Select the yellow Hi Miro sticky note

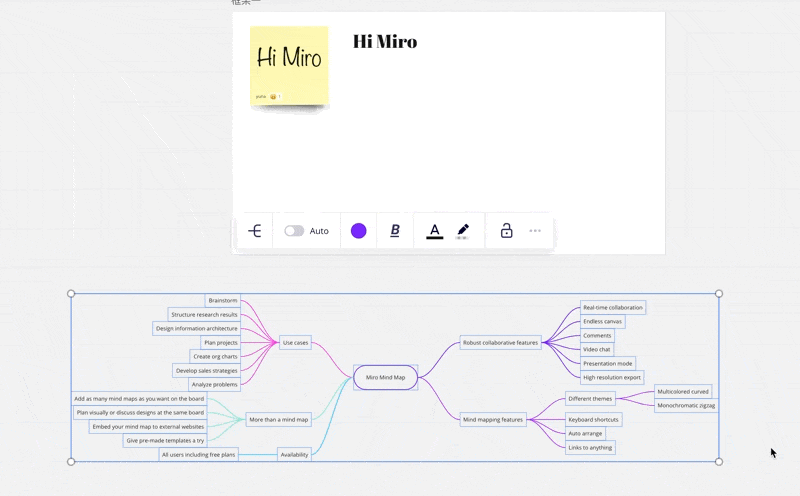[x=289, y=66]
